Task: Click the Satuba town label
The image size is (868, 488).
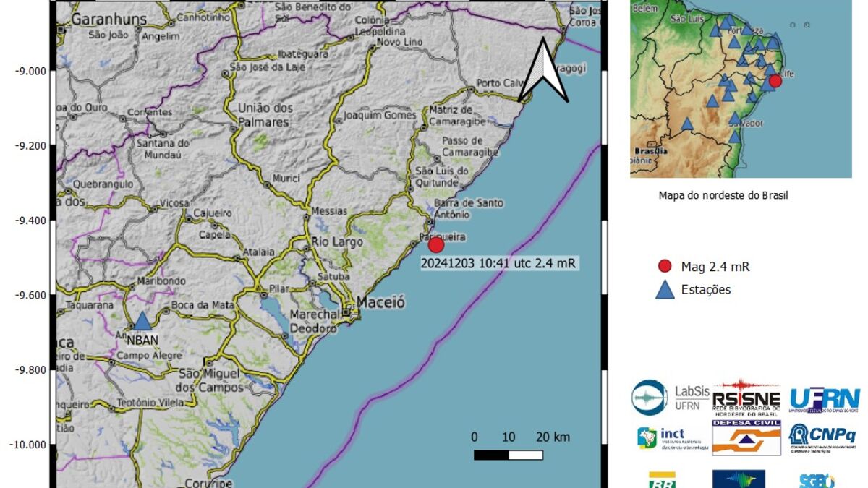Action: pyautogui.click(x=333, y=276)
